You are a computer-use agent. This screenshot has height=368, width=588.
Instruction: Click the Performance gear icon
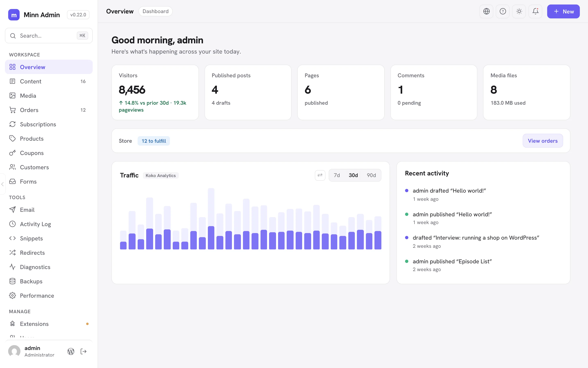point(12,296)
